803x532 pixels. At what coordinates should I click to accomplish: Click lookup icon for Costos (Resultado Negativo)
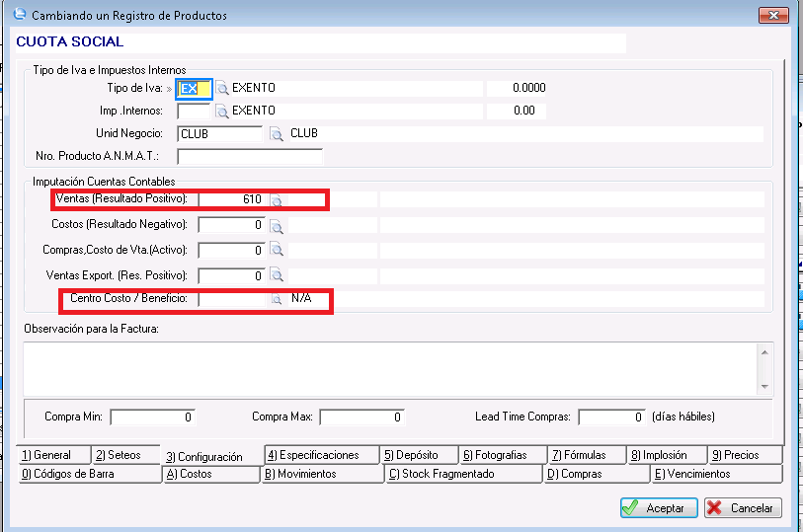(x=278, y=226)
